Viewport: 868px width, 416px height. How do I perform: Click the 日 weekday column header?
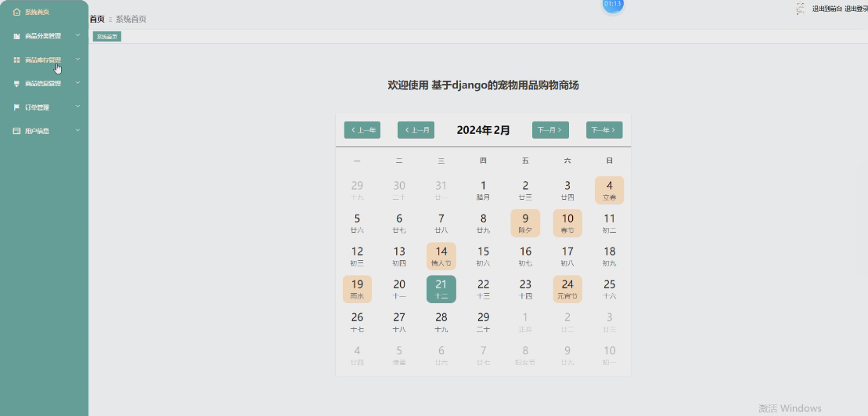click(x=610, y=161)
